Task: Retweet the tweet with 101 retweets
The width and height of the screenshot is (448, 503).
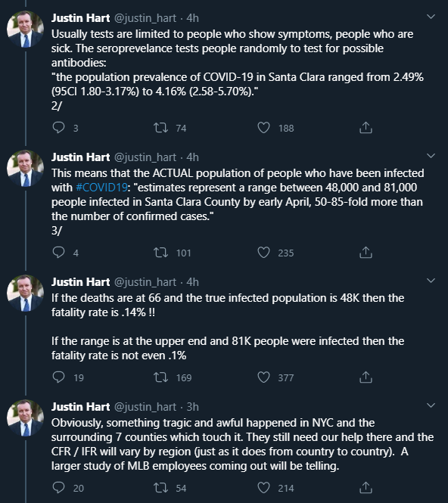Action: coord(160,253)
